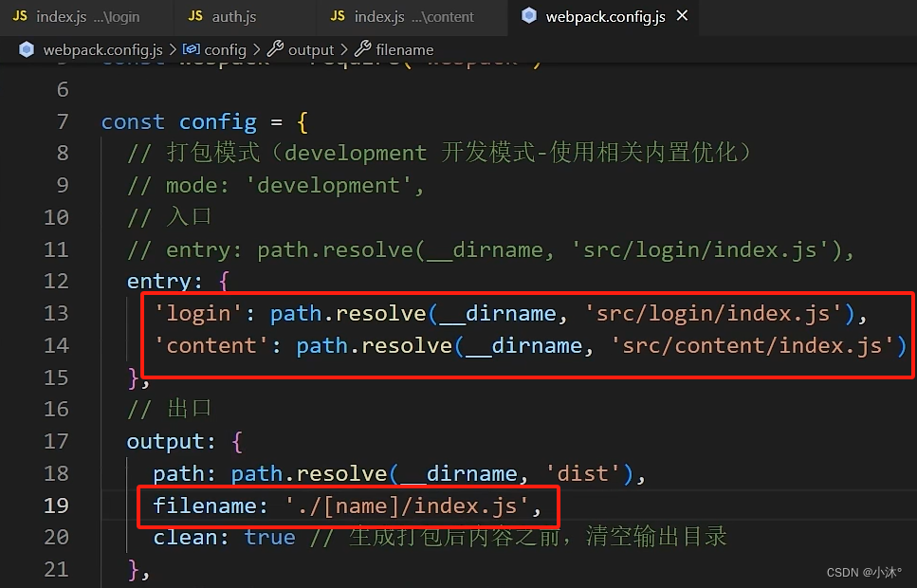
Task: Click the wrench icon beside output breadcrumb
Action: coord(275,48)
